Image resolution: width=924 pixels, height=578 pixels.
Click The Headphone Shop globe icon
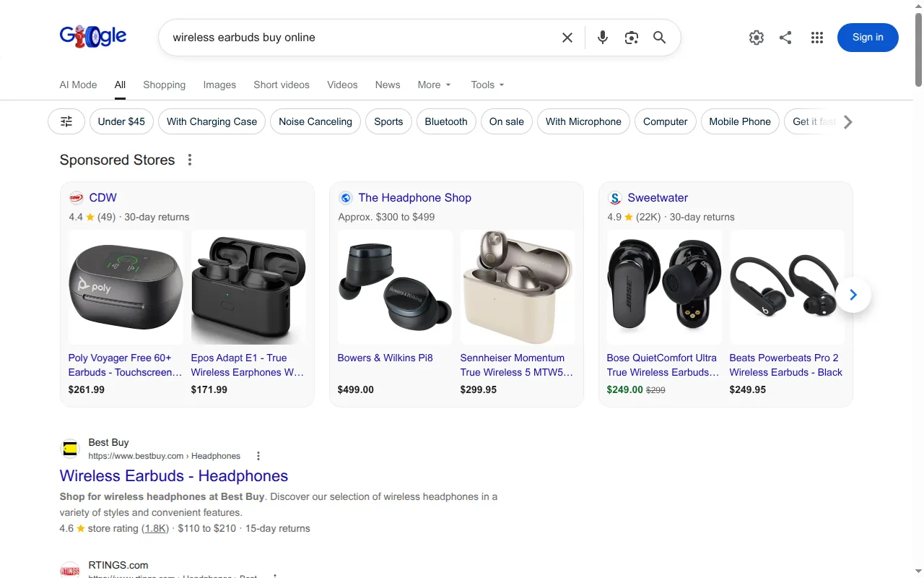[x=345, y=198]
